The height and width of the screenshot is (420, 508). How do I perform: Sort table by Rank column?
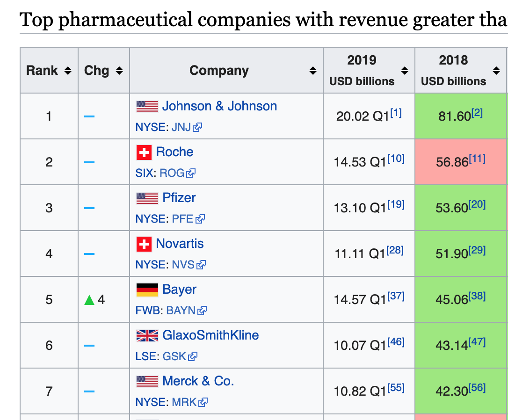click(68, 71)
